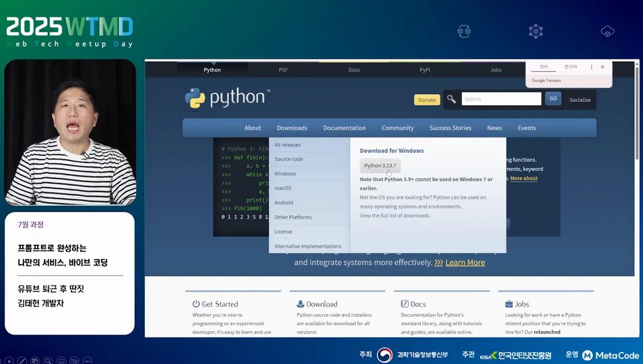643x364 pixels.
Task: Click the Docs section heading
Action: coord(418,304)
